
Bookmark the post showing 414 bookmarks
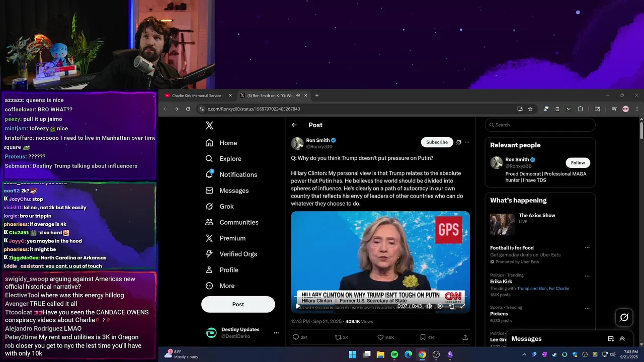coord(423,337)
